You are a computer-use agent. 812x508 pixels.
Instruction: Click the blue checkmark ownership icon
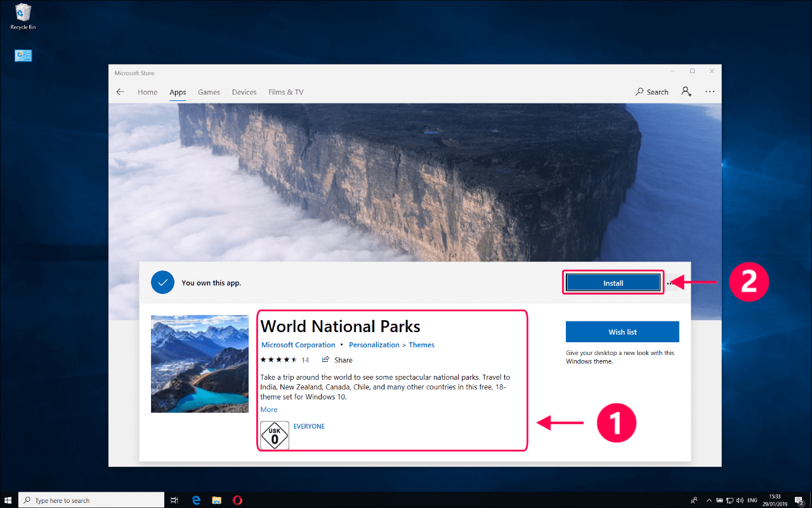pyautogui.click(x=162, y=283)
